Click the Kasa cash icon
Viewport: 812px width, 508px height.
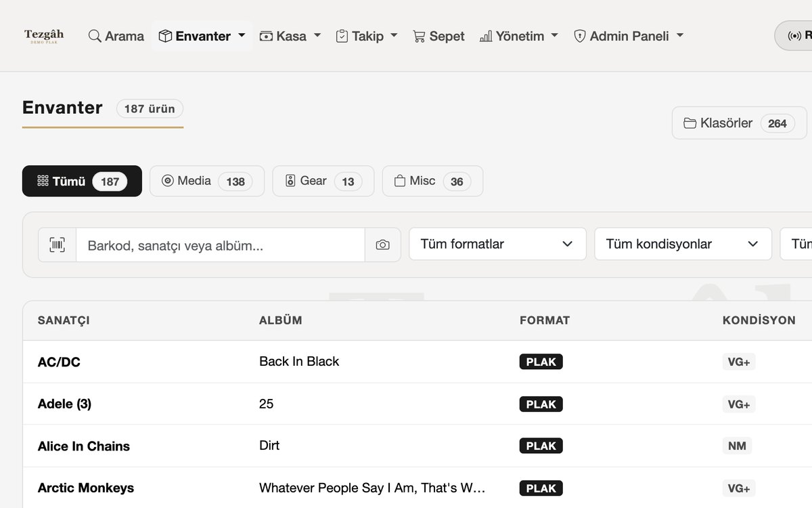(266, 36)
